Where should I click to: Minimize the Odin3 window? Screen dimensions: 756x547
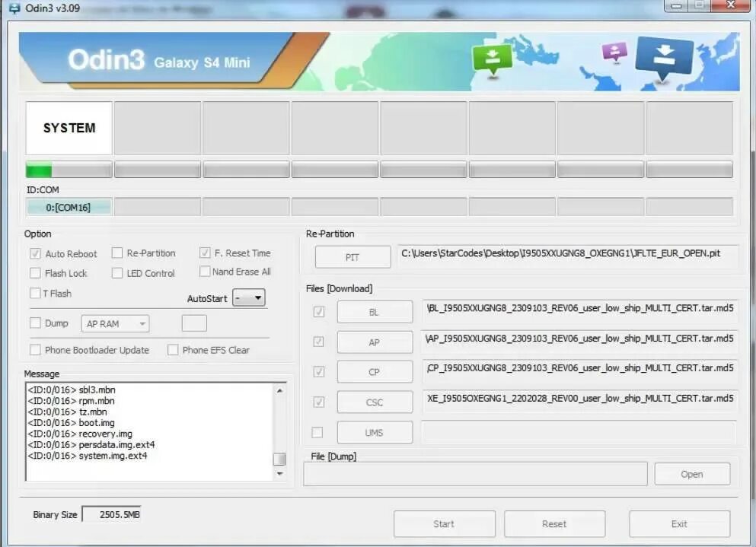(x=677, y=5)
